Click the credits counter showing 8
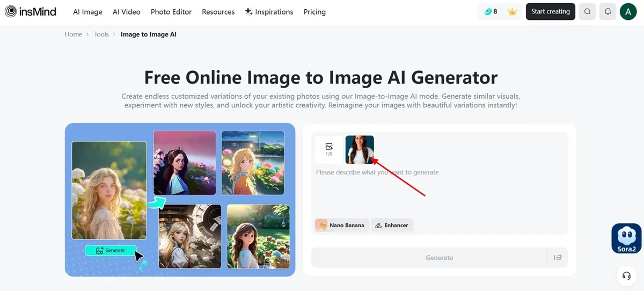 pos(491,11)
